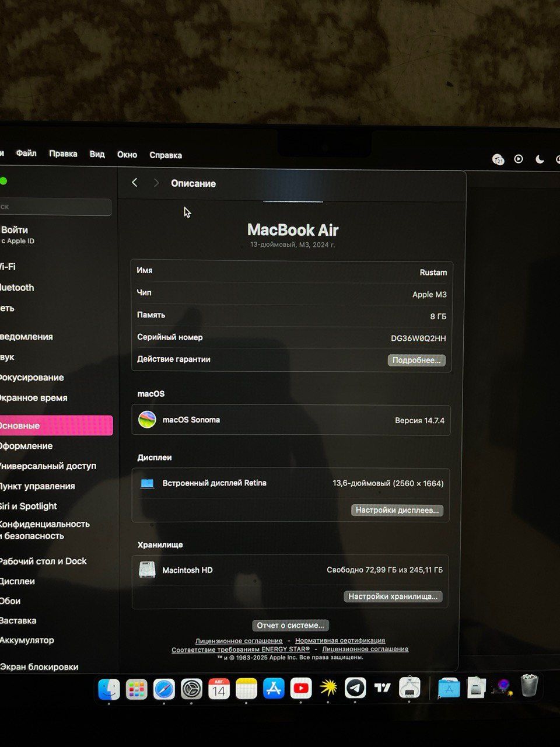
Task: Open the Notes app in Dock
Action: [x=246, y=689]
